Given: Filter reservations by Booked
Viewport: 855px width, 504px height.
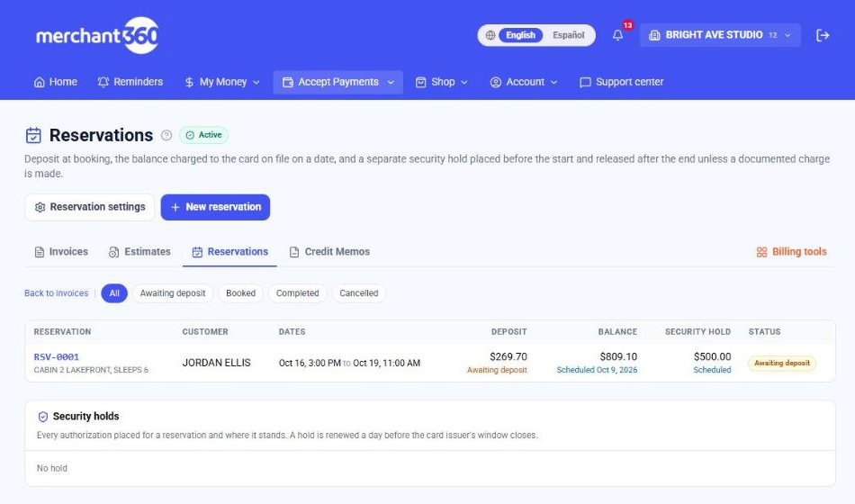Looking at the screenshot, I should (240, 293).
